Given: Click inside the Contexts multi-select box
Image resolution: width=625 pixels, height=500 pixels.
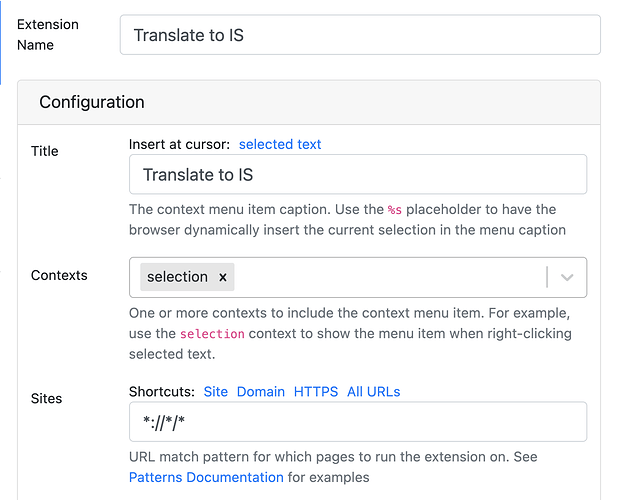Looking at the screenshot, I should pyautogui.click(x=390, y=278).
